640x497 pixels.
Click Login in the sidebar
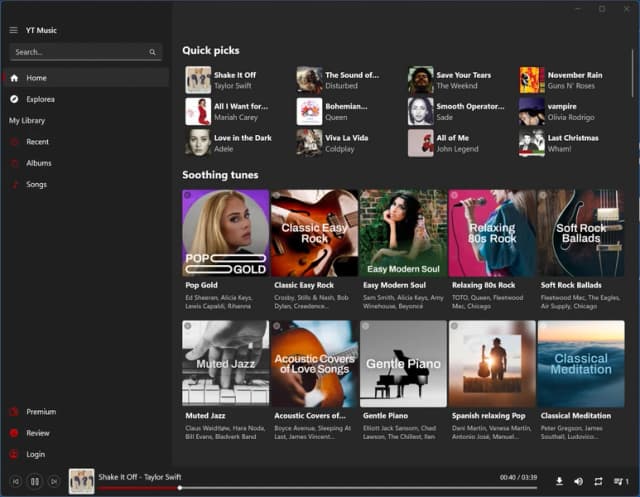point(85,454)
